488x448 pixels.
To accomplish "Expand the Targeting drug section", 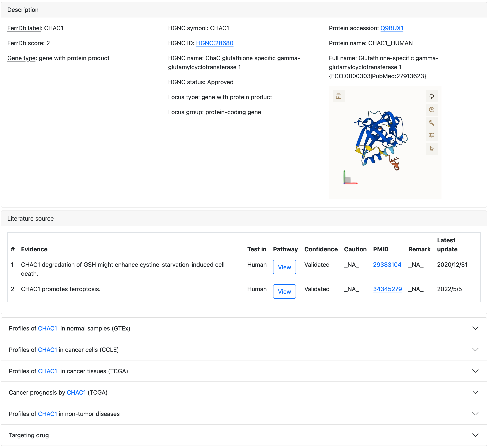I will [x=244, y=435].
